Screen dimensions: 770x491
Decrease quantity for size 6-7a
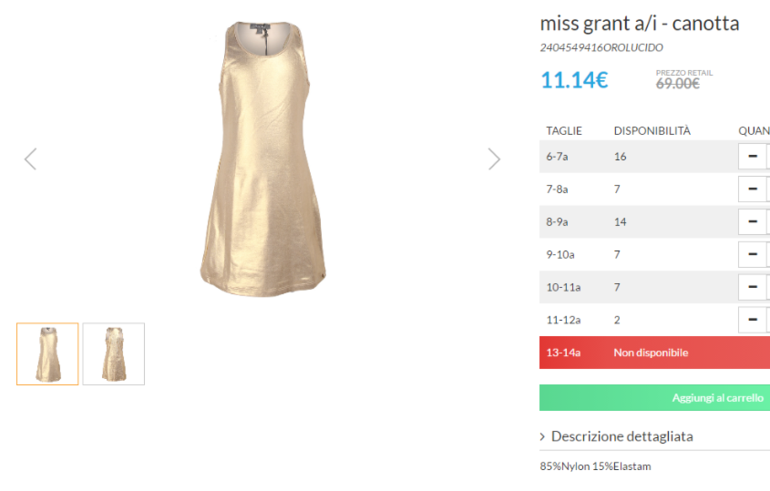[x=752, y=156]
